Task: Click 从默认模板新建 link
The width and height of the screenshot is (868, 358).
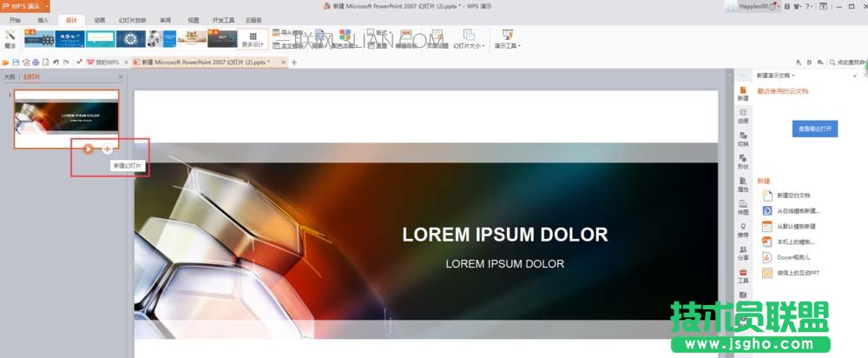Action: click(789, 227)
